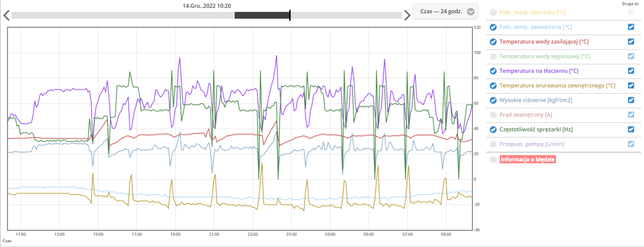Toggle the Wysokie ciśnienie round check icon
Viewport: 644px width, 247px height.
[493, 100]
